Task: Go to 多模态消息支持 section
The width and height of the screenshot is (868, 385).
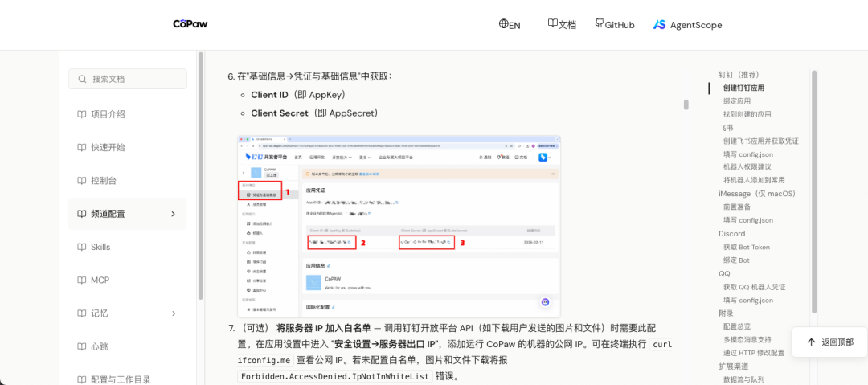Action: (747, 339)
